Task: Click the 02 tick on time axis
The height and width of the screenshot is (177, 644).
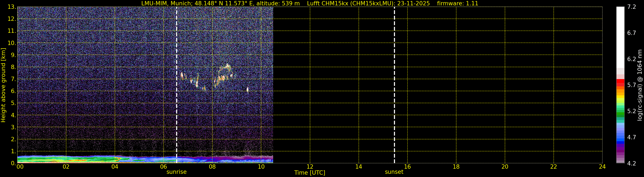Action: pos(66,167)
